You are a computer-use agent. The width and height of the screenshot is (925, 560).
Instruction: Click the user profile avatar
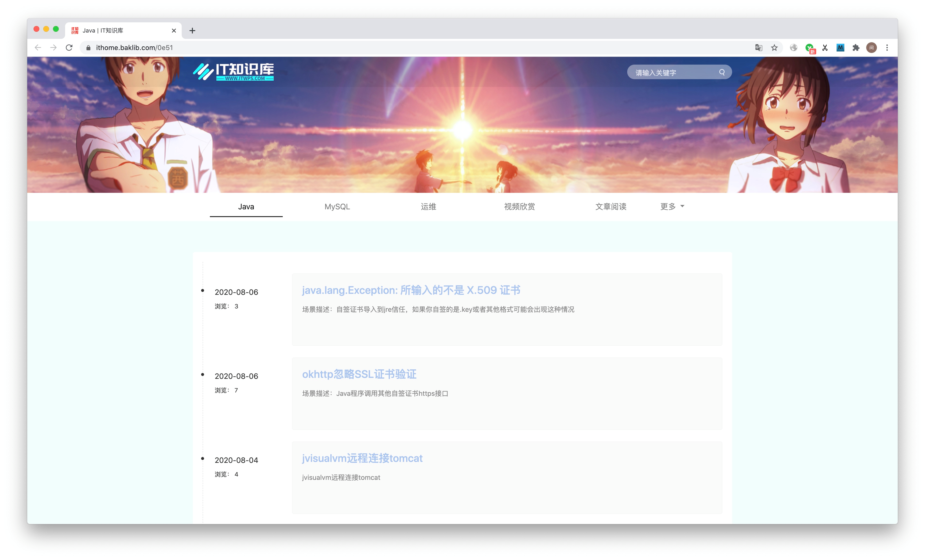(871, 48)
